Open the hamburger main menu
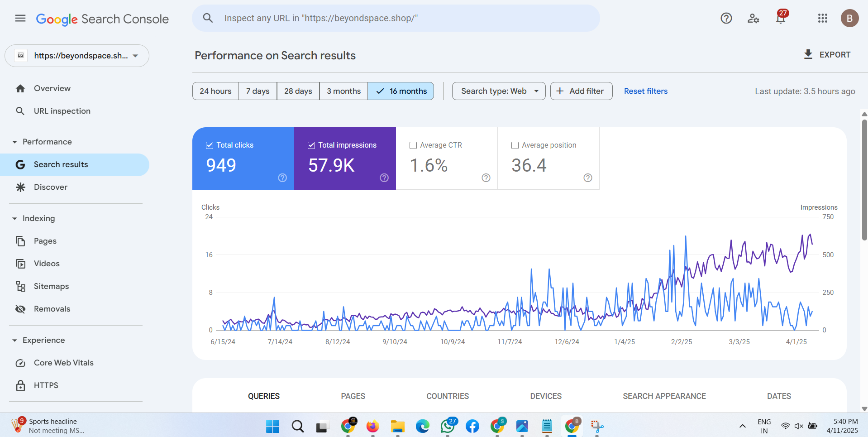Screen dimensions: 868x437 coord(20,18)
